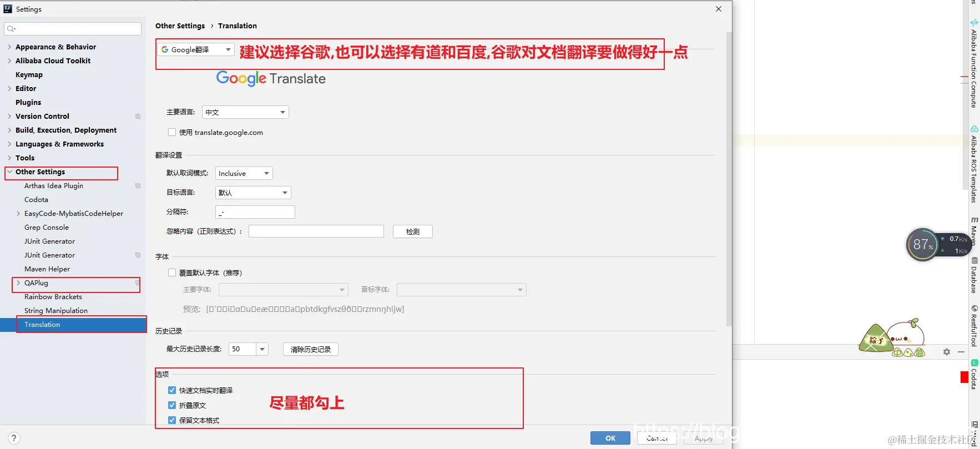The width and height of the screenshot is (980, 449).
Task: Select Maven Helper settings
Action: (47, 269)
